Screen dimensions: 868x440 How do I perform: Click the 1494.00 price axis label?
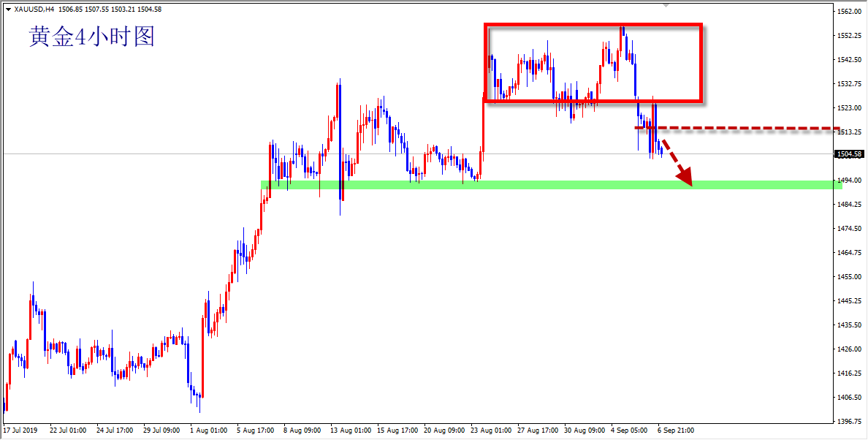point(848,181)
